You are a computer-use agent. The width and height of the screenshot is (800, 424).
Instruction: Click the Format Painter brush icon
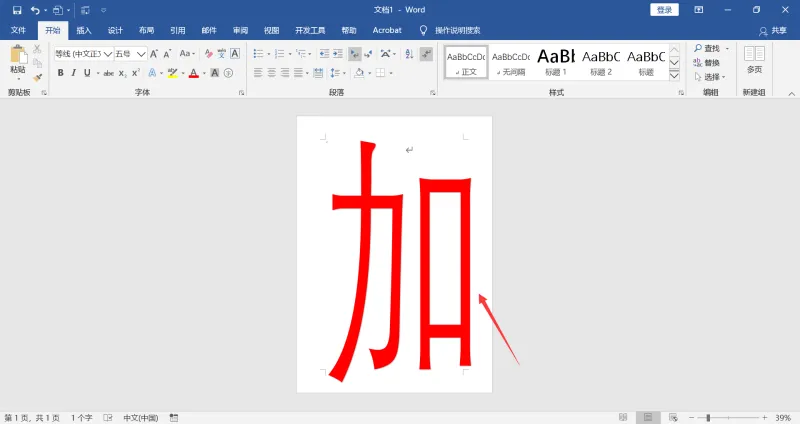click(37, 78)
